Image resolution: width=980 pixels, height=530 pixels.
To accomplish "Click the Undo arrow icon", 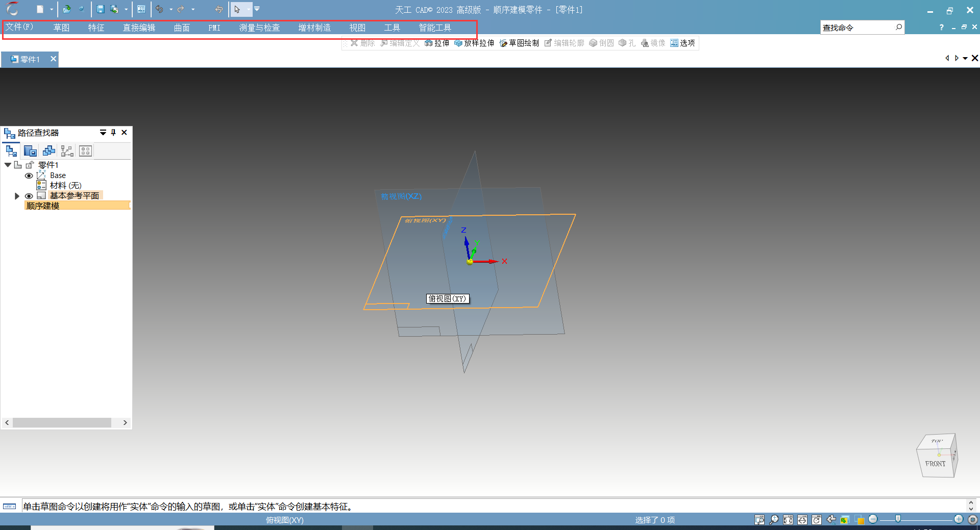I will coord(160,9).
